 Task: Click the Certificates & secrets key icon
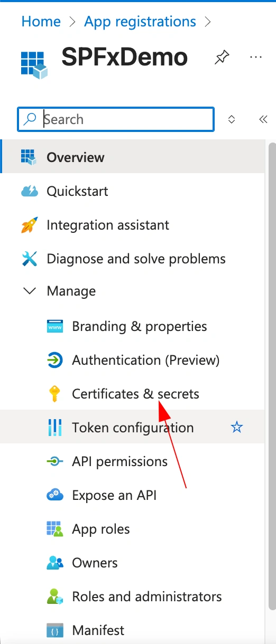[55, 394]
